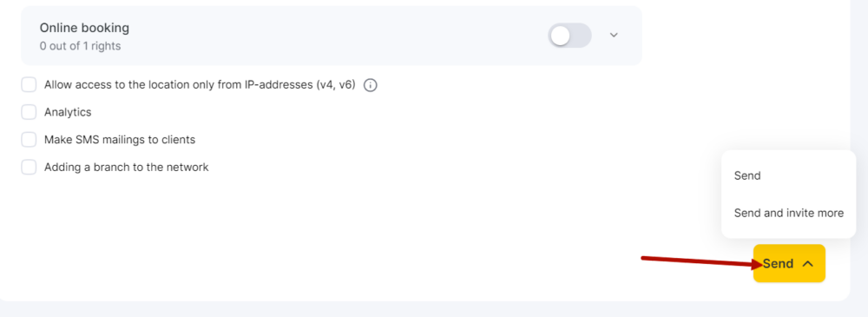
Task: Click the yellow Send button label
Action: pos(778,264)
